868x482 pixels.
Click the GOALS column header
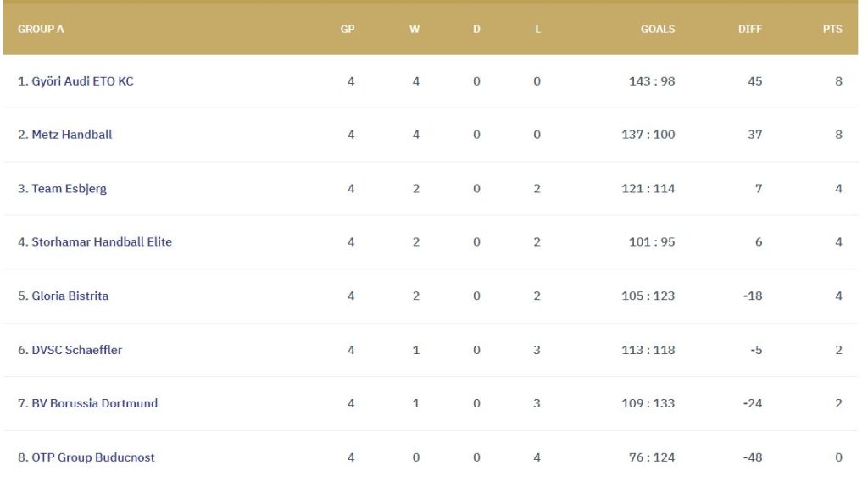pyautogui.click(x=658, y=29)
